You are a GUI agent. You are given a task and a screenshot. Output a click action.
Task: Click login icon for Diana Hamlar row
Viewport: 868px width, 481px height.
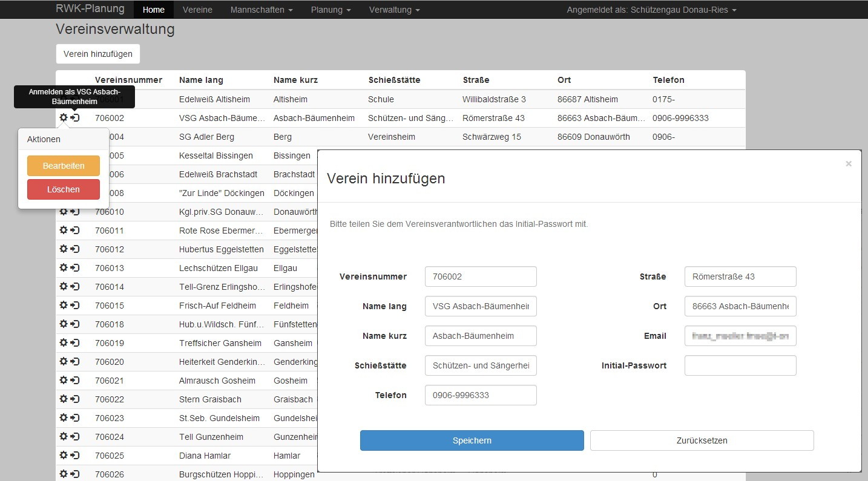75,456
